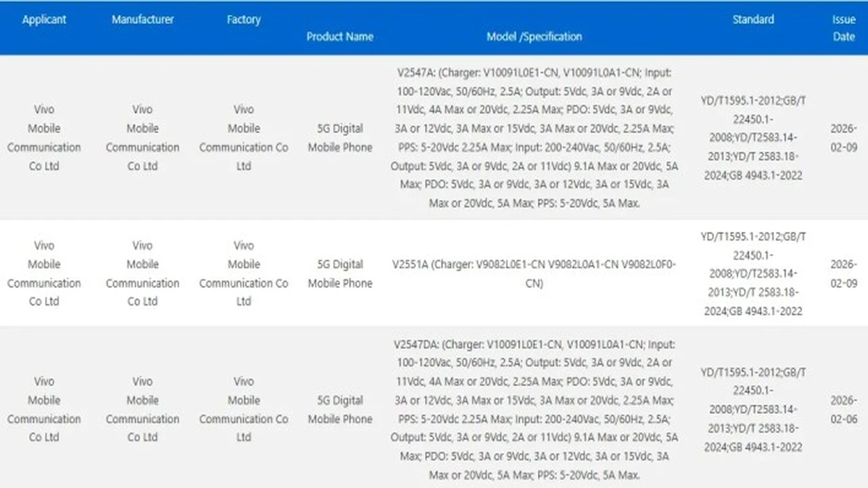Click the Model /Specification column header
Image resolution: width=868 pixels, height=488 pixels.
[534, 37]
